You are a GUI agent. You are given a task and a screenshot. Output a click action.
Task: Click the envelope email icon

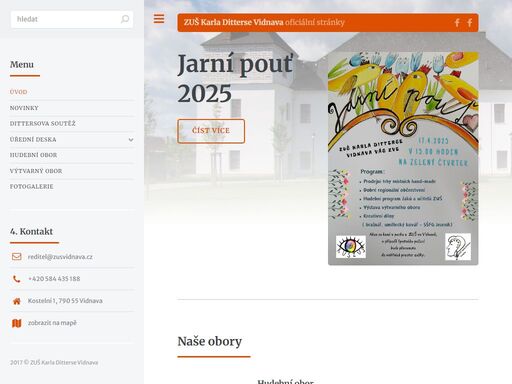coord(17,257)
